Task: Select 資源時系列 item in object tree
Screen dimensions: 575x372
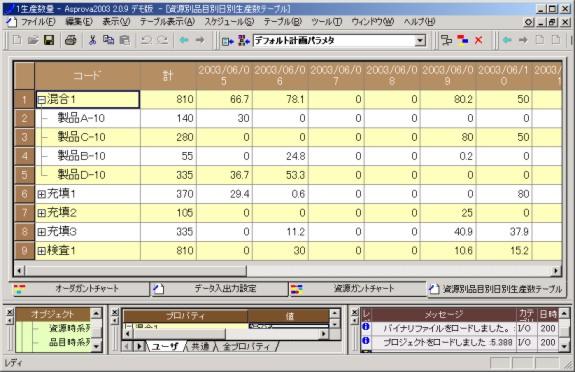Action: tap(70, 328)
